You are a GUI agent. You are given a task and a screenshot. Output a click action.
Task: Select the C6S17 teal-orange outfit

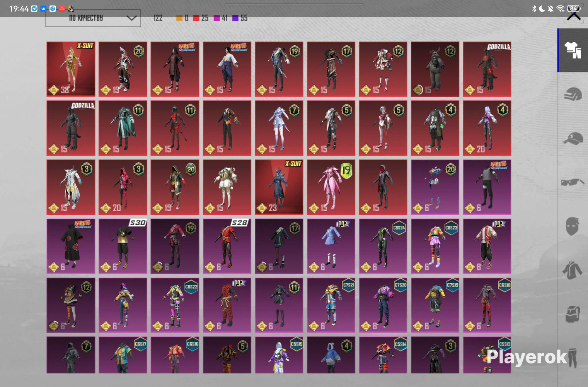click(123, 355)
